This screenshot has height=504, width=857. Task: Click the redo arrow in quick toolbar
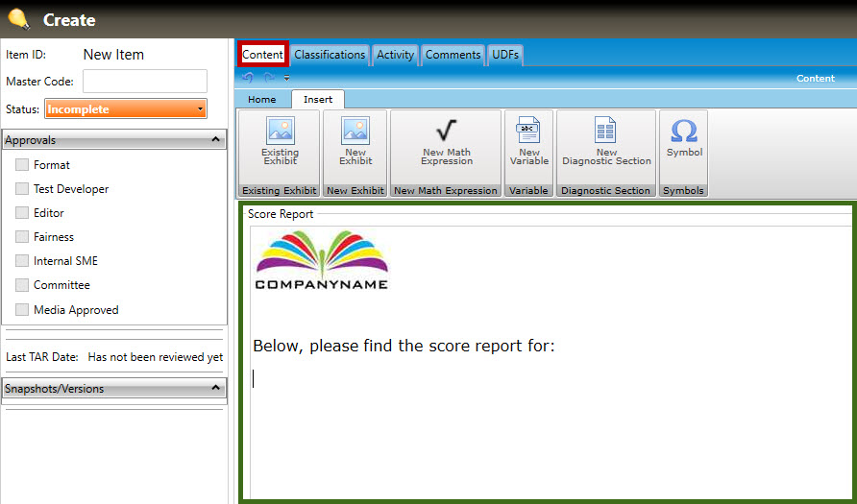[x=269, y=78]
